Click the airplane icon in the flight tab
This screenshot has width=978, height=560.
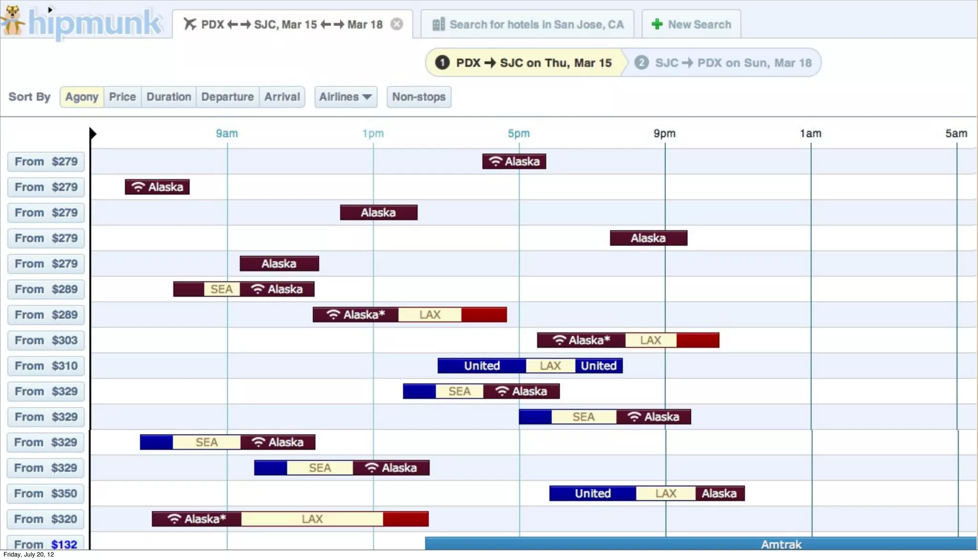coord(190,24)
